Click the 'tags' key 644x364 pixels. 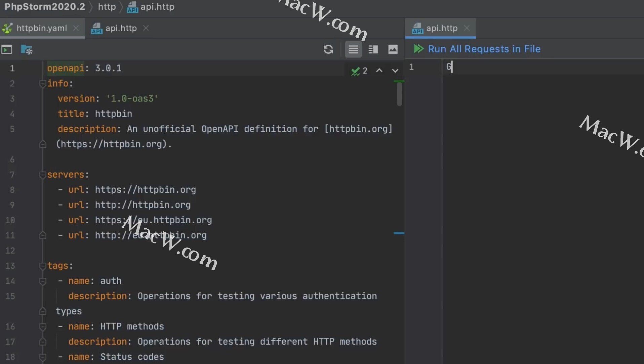click(x=58, y=266)
